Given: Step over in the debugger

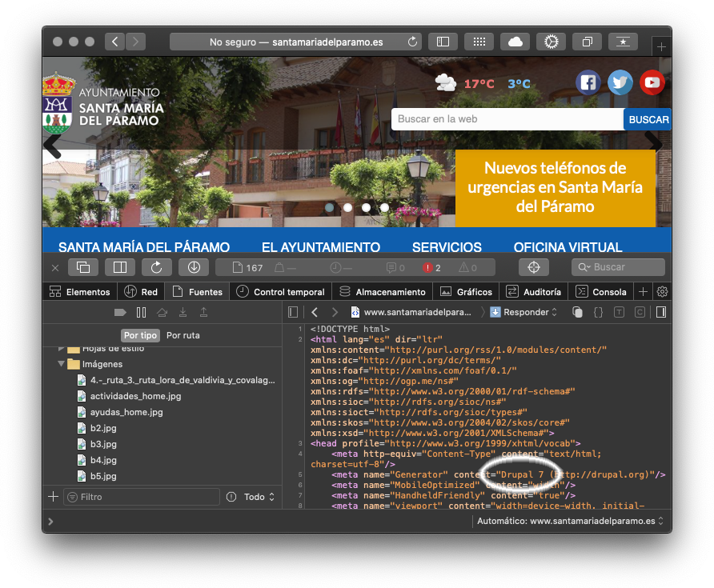Looking at the screenshot, I should point(162,312).
